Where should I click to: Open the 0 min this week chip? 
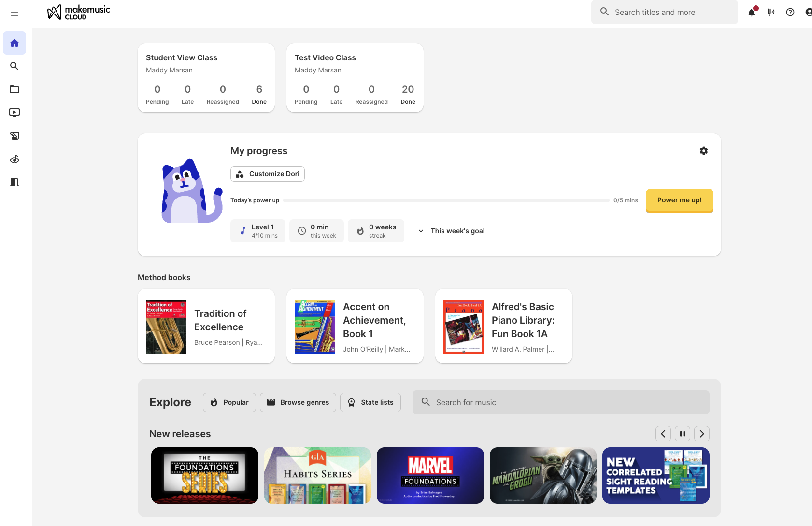[x=316, y=231]
